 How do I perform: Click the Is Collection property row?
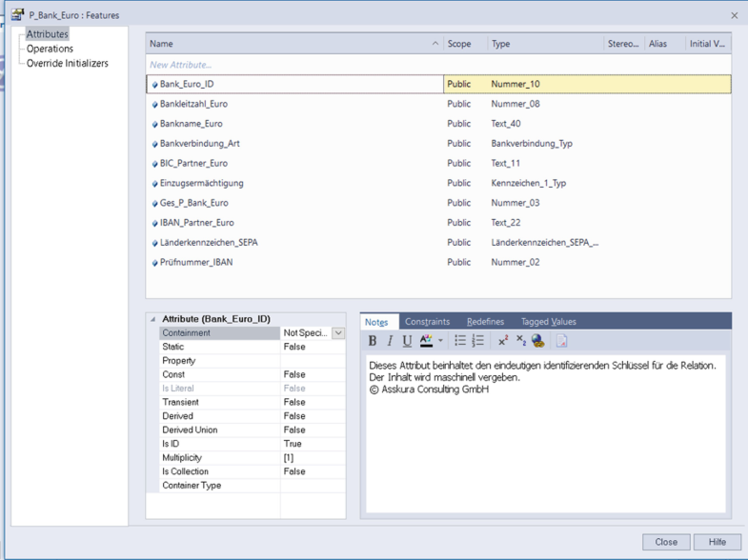pos(253,471)
